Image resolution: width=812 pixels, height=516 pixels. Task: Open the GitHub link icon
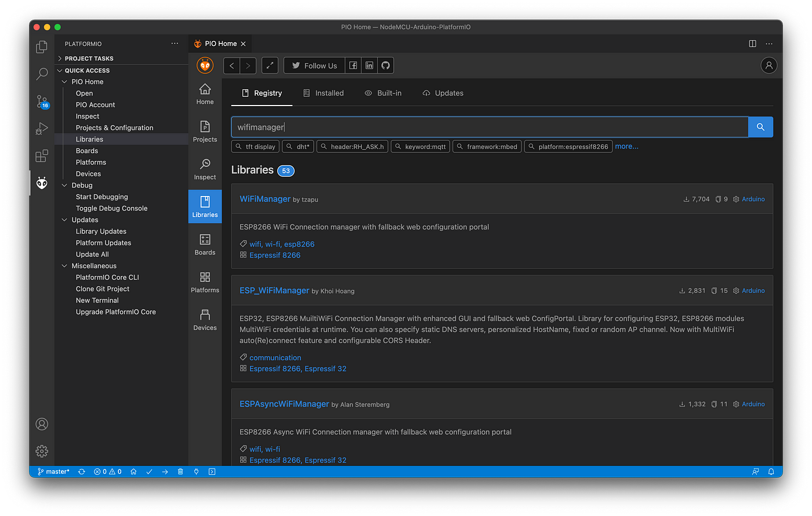[x=386, y=66]
